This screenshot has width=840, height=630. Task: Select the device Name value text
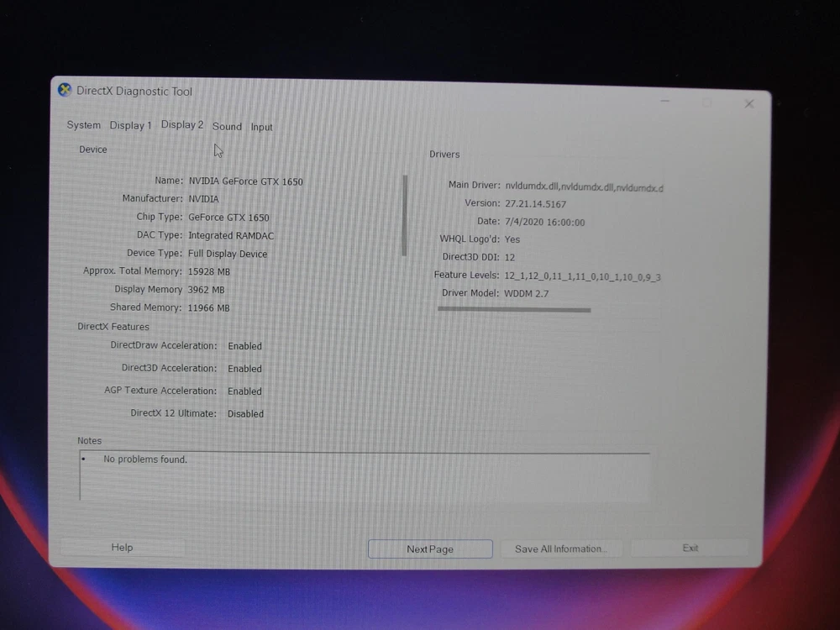coord(245,181)
